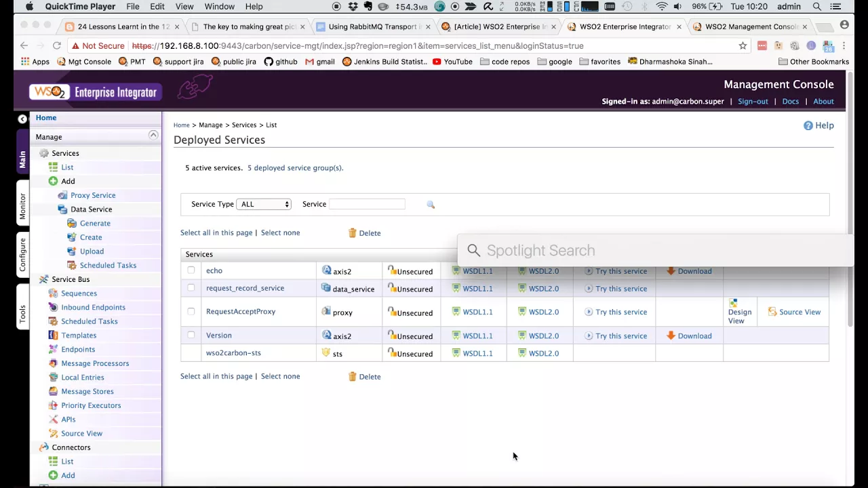Click the 5 deployed service group(s) link
The height and width of the screenshot is (488, 868).
pyautogui.click(x=295, y=168)
